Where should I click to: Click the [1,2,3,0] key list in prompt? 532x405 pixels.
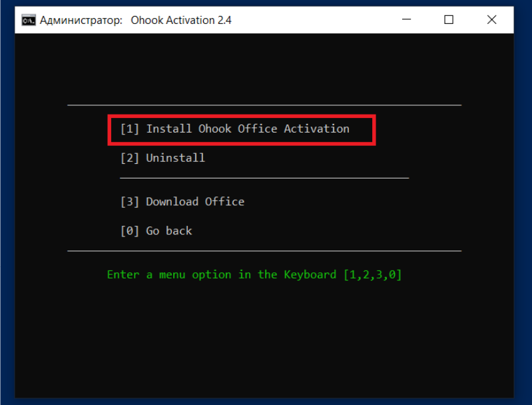[x=373, y=274]
